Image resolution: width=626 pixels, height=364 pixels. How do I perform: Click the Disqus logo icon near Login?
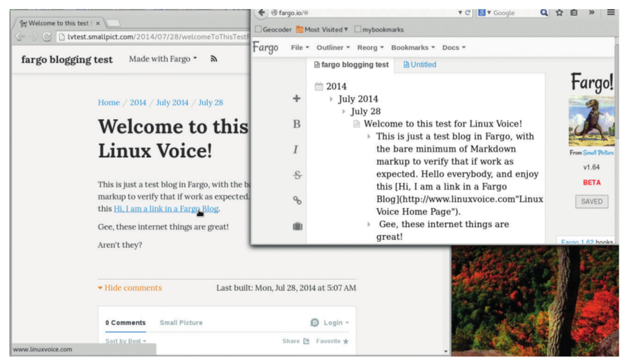coord(314,322)
